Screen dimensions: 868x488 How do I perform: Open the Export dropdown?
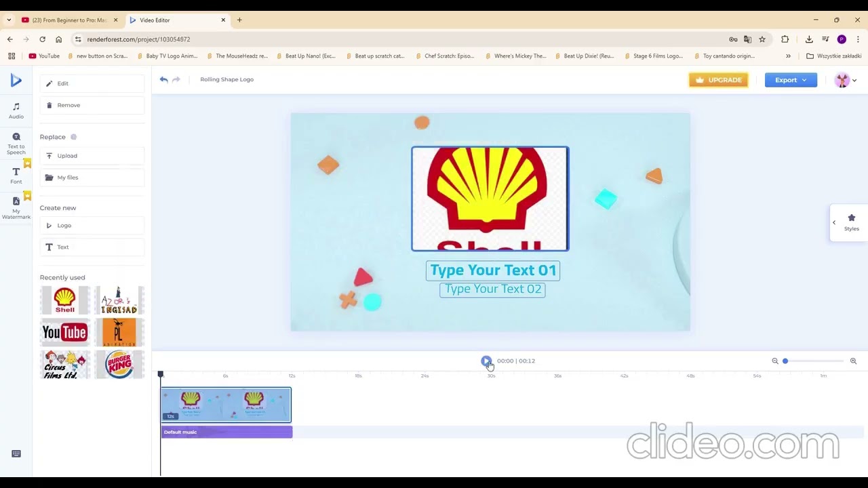[791, 80]
